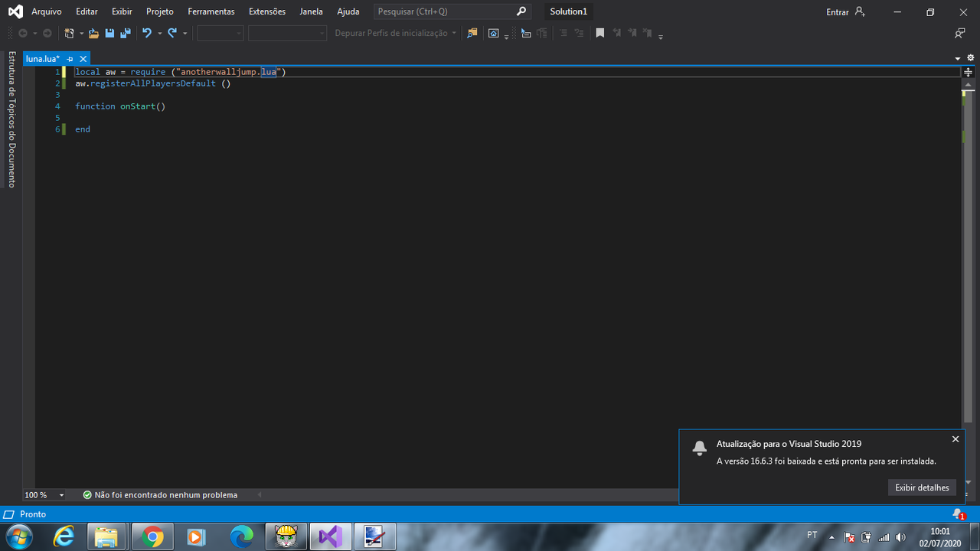Pin the luna.lua tab

point(70,59)
